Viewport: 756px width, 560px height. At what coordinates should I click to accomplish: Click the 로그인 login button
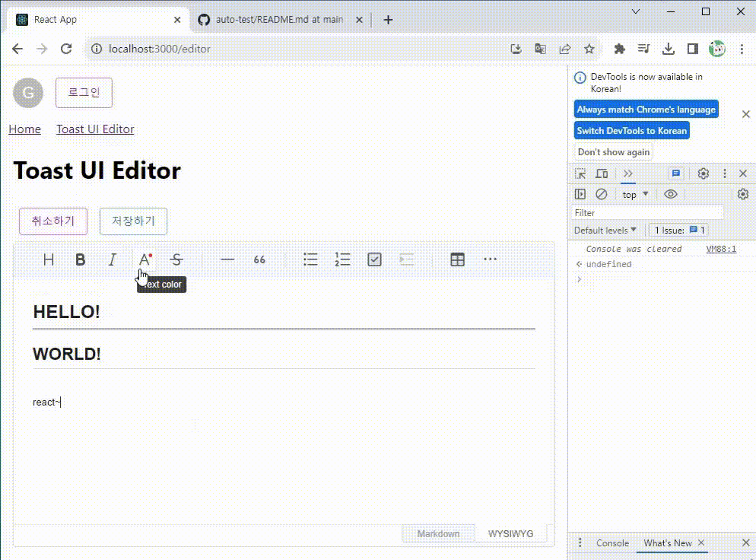[84, 93]
